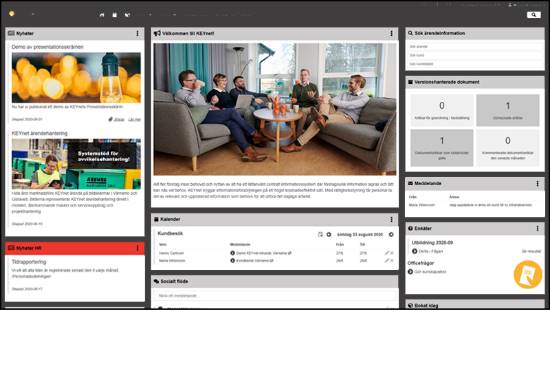Edit the first Kundbesök calendar entry

pyautogui.click(x=387, y=253)
